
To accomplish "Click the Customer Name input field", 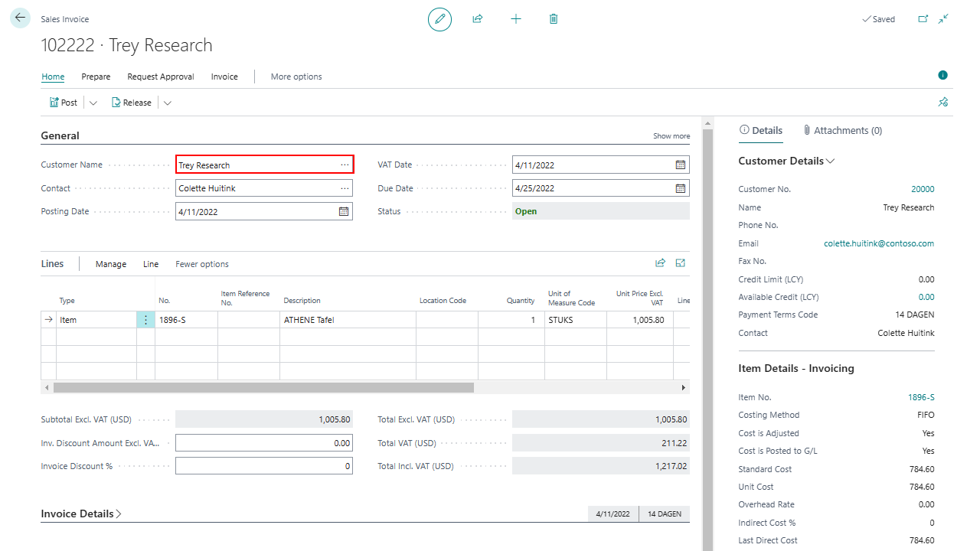I will (x=264, y=165).
